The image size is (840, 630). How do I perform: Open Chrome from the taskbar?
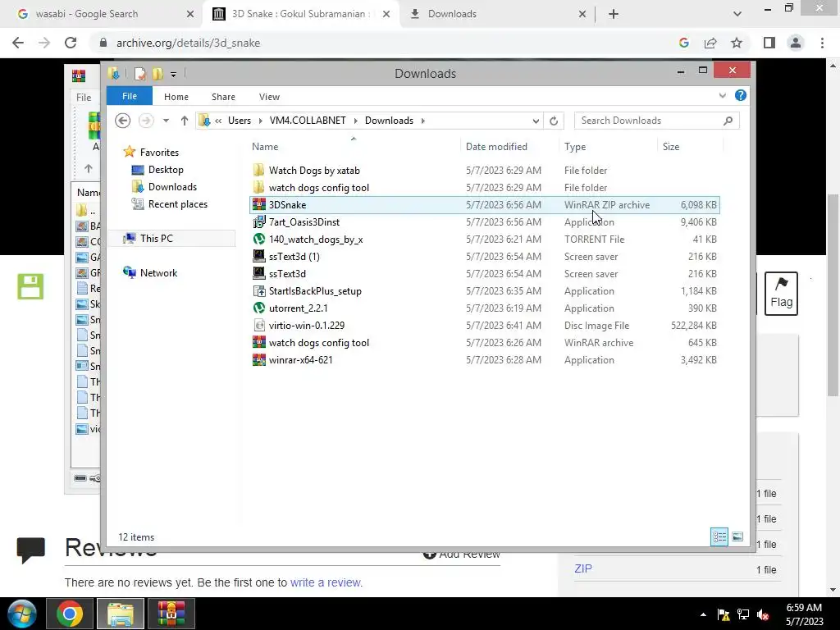[x=71, y=614]
